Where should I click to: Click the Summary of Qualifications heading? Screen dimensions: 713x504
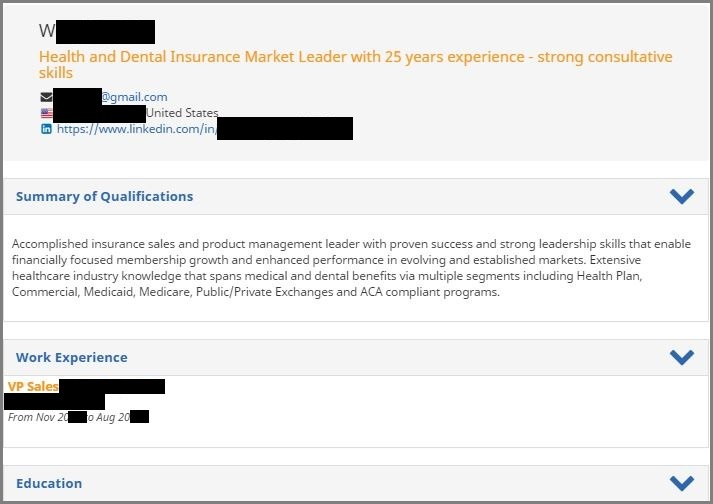tap(104, 196)
